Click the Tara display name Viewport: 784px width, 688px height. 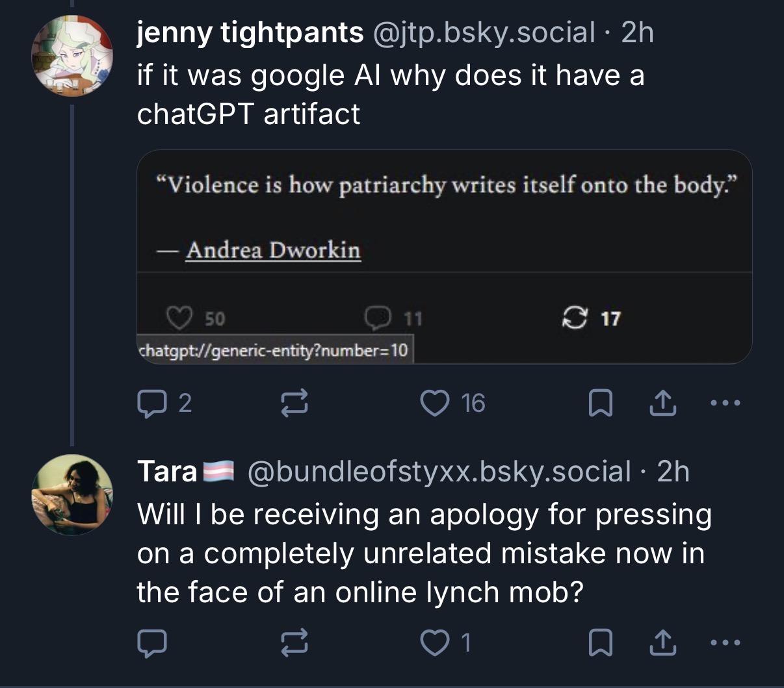[167, 471]
